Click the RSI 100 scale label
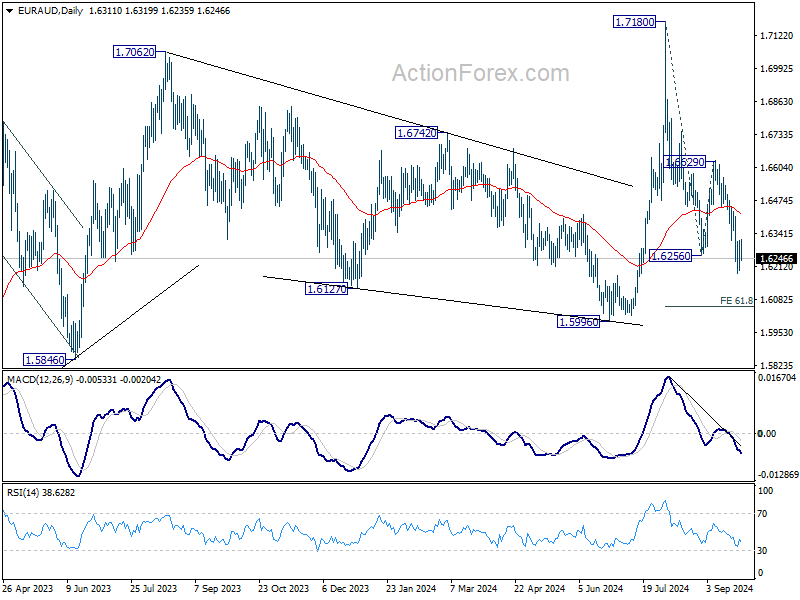The height and width of the screenshot is (600, 800). tap(766, 491)
